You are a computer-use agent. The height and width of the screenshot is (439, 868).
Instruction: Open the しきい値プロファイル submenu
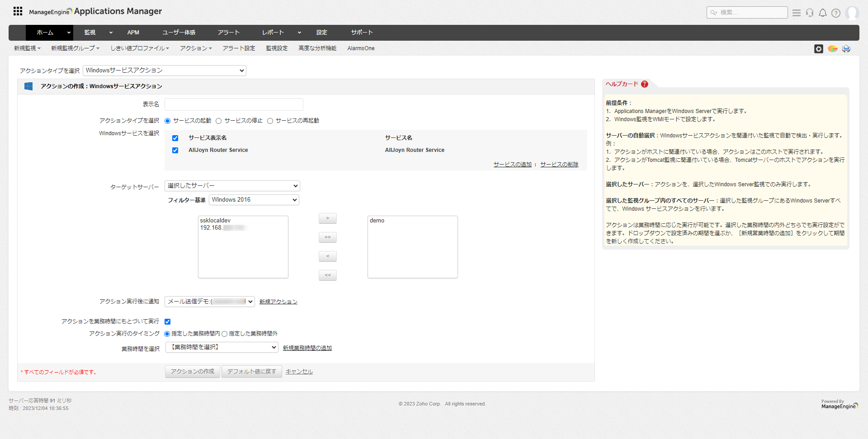140,48
